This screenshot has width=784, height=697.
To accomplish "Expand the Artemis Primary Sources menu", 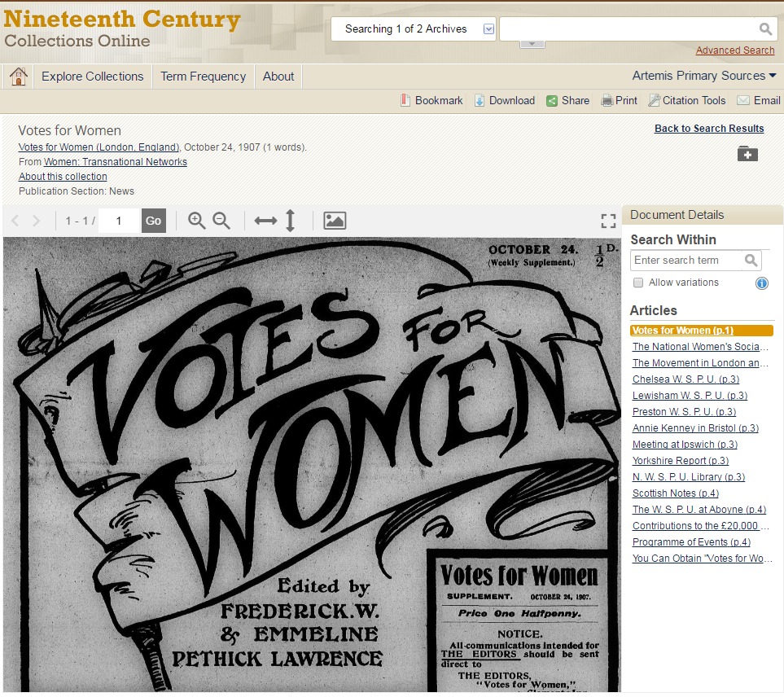I will [704, 76].
